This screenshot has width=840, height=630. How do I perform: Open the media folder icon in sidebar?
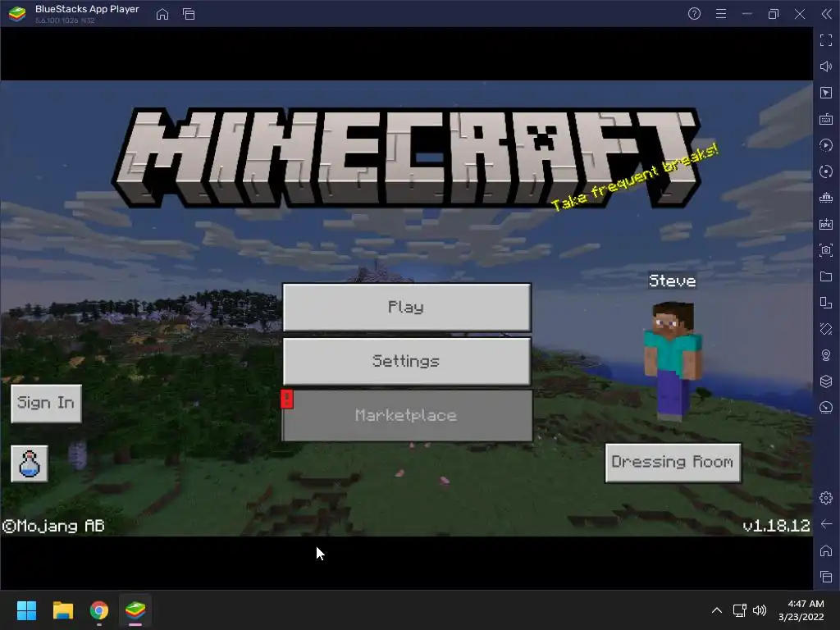pyautogui.click(x=825, y=276)
